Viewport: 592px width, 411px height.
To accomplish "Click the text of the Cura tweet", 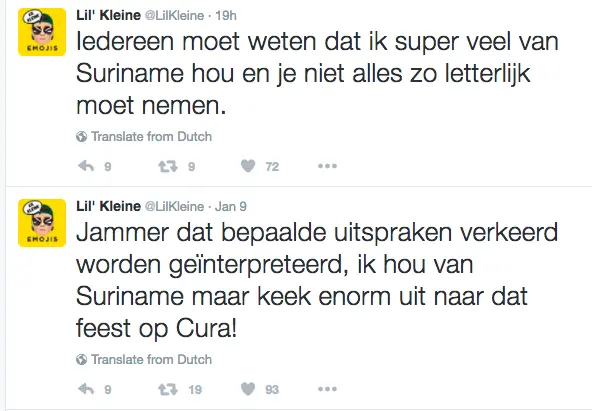I will point(317,280).
